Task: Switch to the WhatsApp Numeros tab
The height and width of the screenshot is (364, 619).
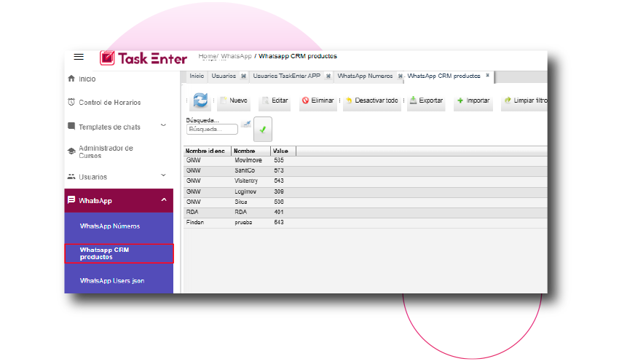Action: click(365, 76)
